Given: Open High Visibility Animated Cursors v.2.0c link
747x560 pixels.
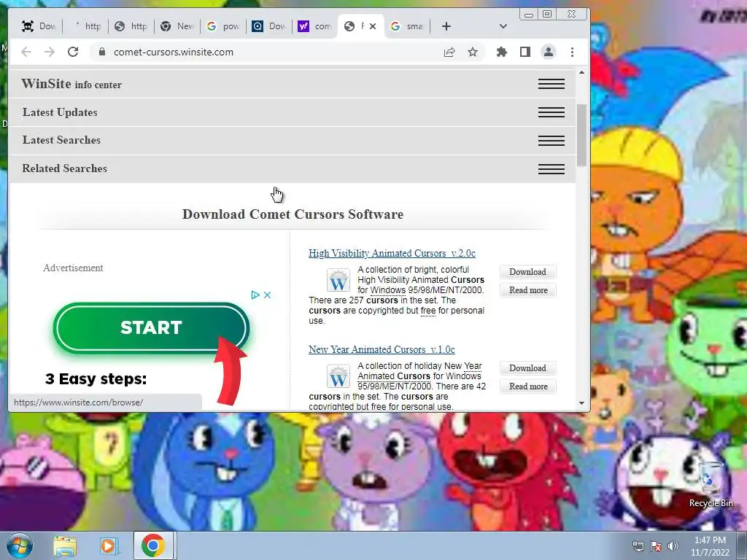Looking at the screenshot, I should 392,253.
